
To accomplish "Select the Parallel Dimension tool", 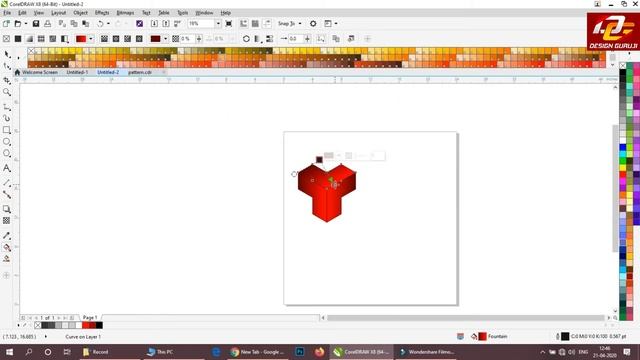I will point(7,183).
